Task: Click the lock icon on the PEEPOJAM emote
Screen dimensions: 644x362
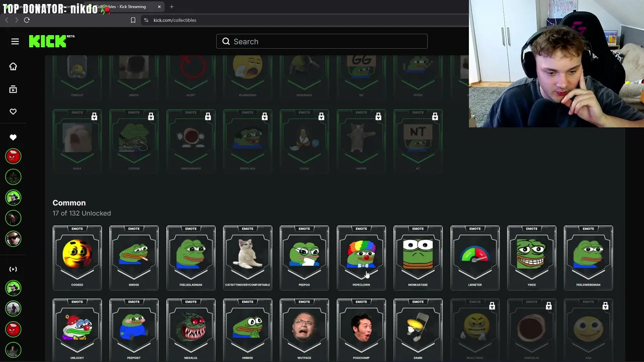Action: (265, 117)
